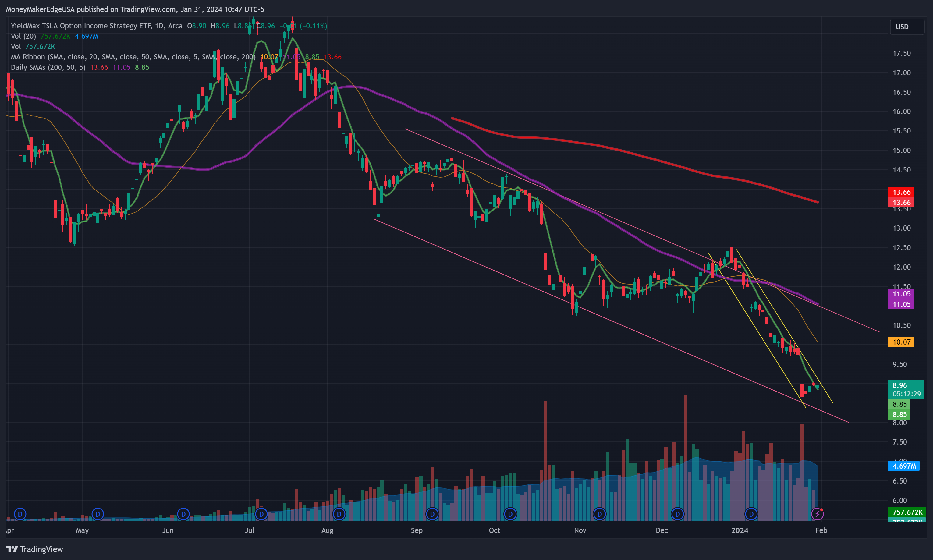Select the dividend D marker near Nov

pyautogui.click(x=599, y=514)
